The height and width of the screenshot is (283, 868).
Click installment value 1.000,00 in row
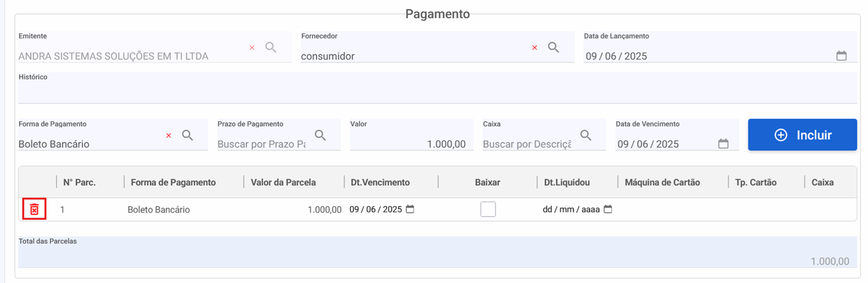coord(324,210)
